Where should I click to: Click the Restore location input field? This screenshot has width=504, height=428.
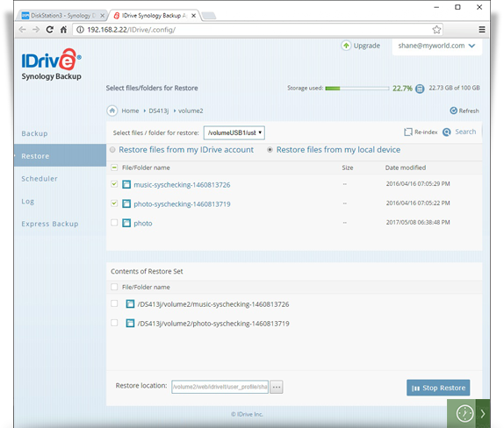(x=220, y=387)
